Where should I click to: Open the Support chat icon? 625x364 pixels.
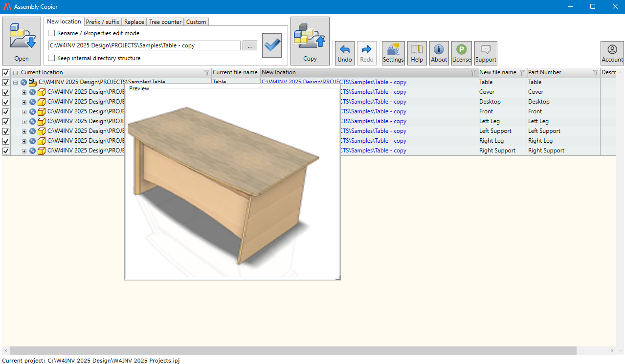tap(486, 53)
